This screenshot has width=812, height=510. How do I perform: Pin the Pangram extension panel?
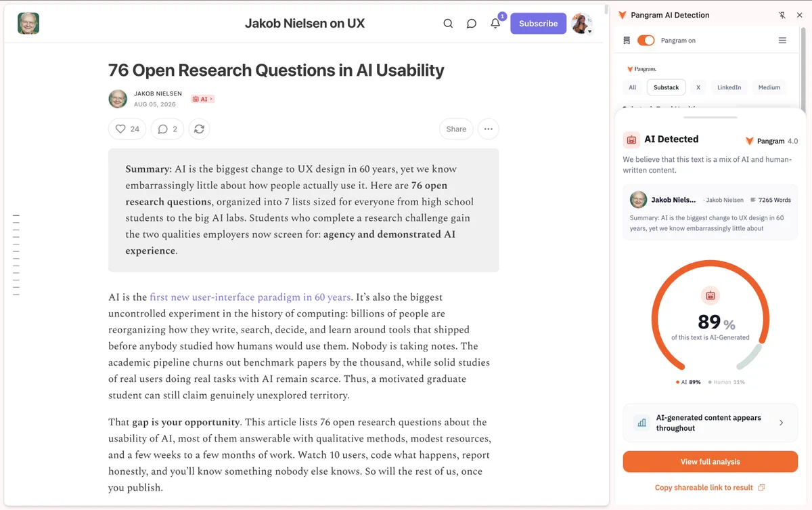[x=782, y=15]
